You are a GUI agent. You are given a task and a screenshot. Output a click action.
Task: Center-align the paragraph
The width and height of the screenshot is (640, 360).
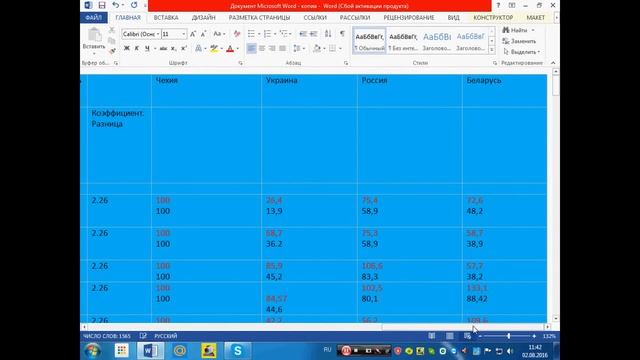tap(262, 49)
